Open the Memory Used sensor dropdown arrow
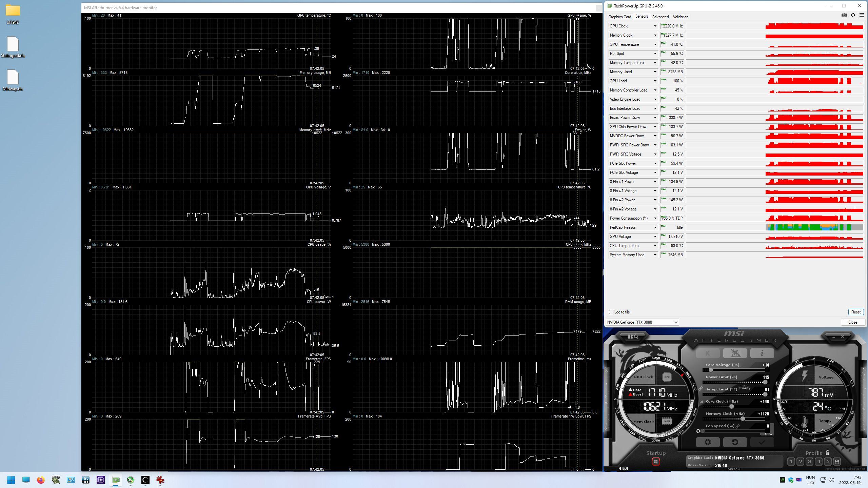The height and width of the screenshot is (488, 868). coord(655,72)
